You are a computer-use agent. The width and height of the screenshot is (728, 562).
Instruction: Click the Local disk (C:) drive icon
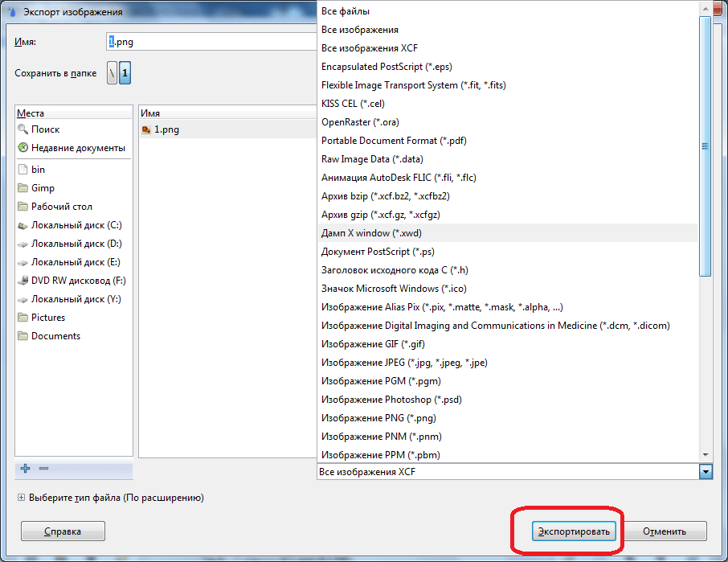point(22,225)
